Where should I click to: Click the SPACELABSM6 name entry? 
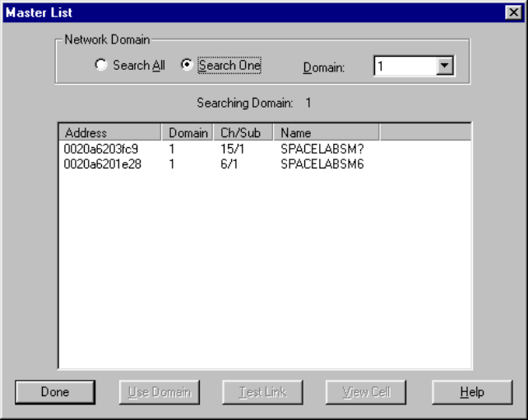point(322,164)
